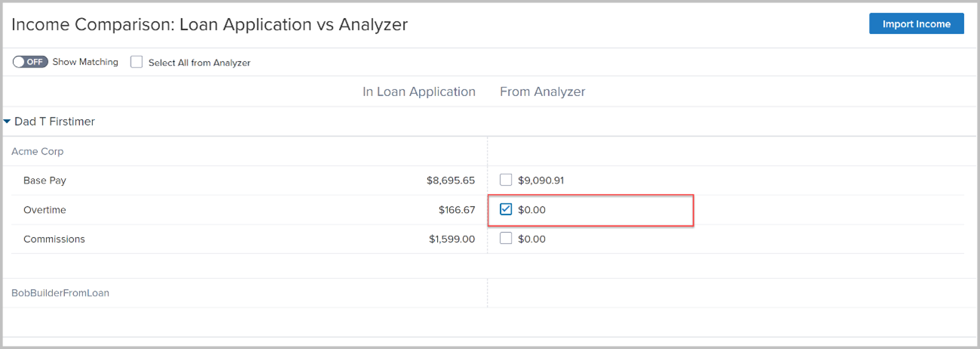Viewport: 980px width, 349px height.
Task: Check Select All from Analyzer
Action: coord(137,63)
